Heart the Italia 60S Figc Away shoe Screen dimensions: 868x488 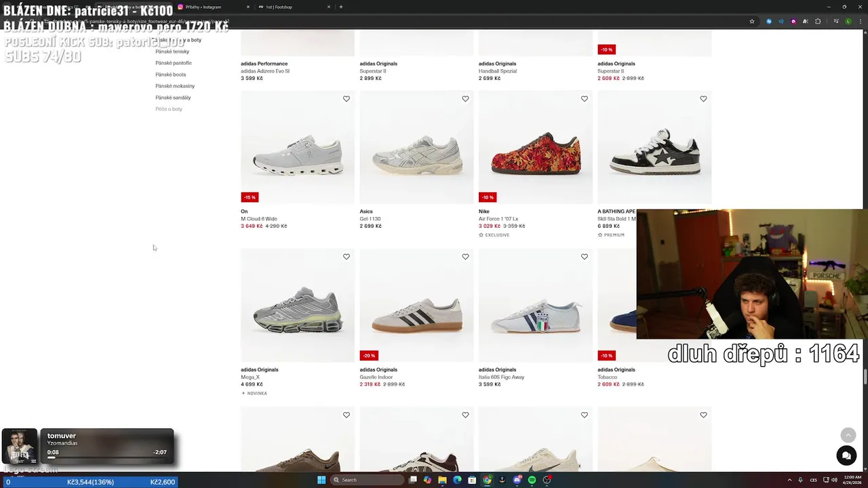pyautogui.click(x=585, y=257)
